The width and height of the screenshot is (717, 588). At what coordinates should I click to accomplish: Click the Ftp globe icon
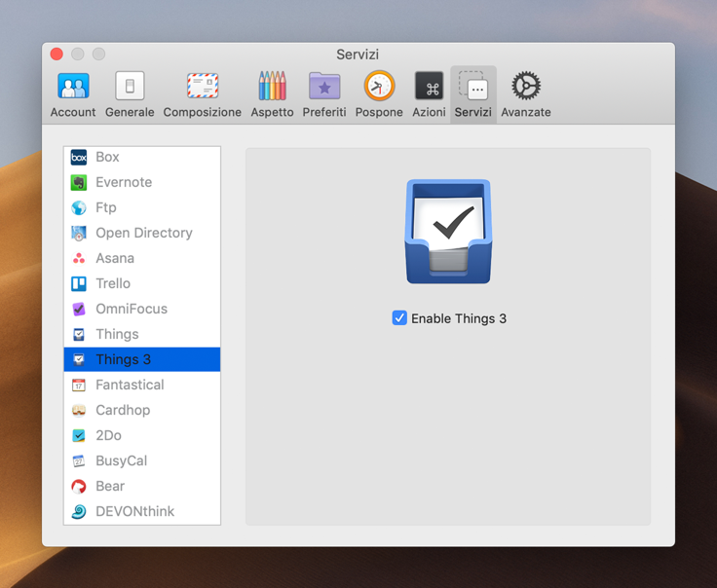point(79,208)
